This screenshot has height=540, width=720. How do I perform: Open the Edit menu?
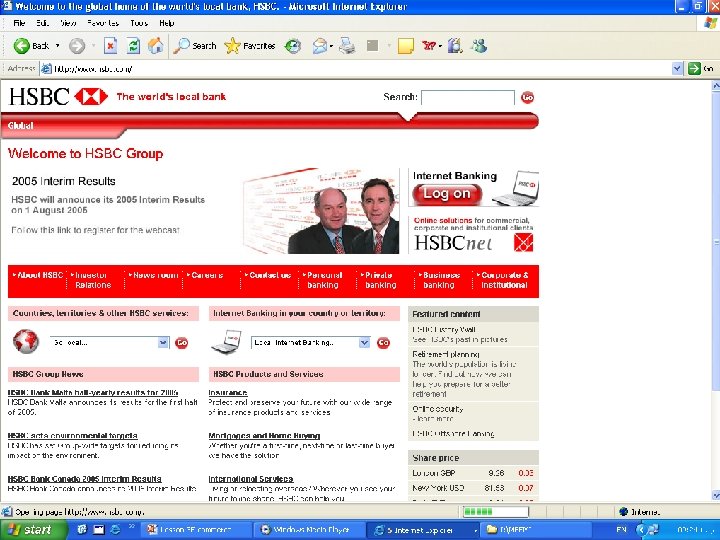click(42, 23)
